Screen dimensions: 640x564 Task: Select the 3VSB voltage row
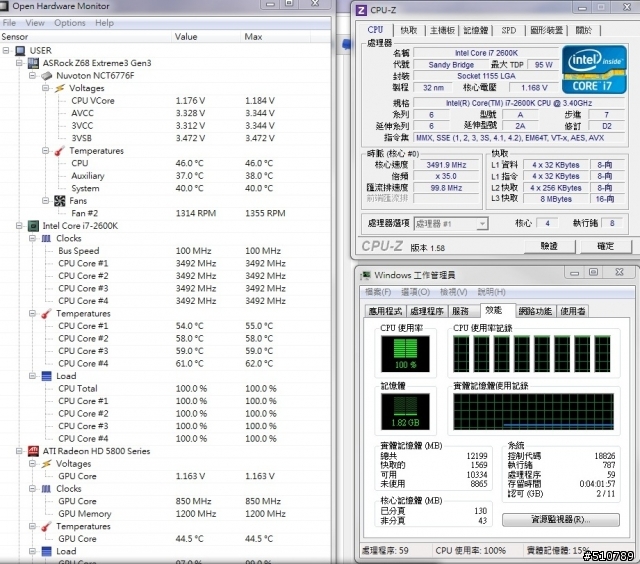coord(165,138)
